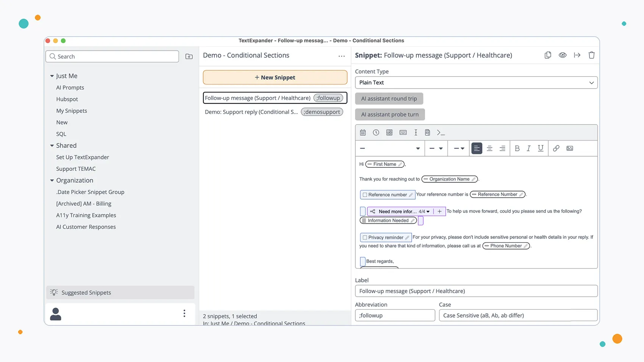
Task: Delete snippet with the trash icon
Action: [x=591, y=55]
